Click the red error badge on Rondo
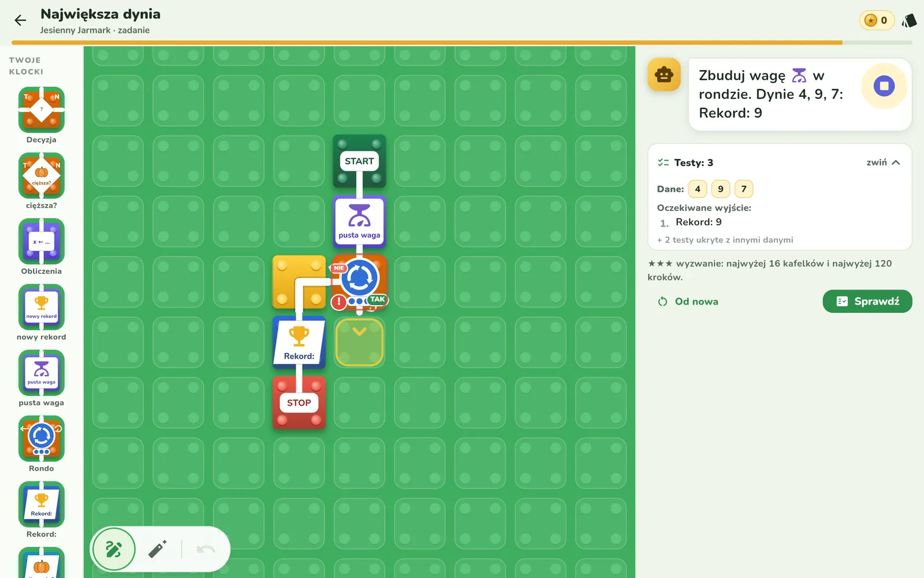Viewport: 924px width, 578px height. [x=338, y=302]
